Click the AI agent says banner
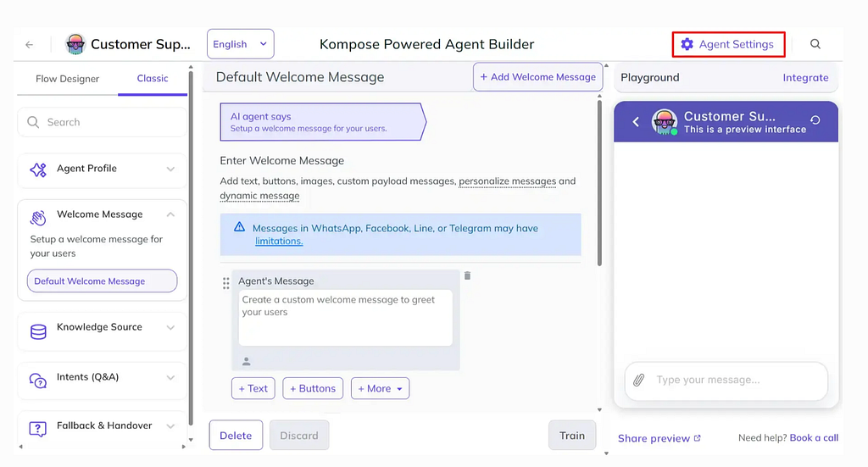This screenshot has height=467, width=868. coord(323,122)
